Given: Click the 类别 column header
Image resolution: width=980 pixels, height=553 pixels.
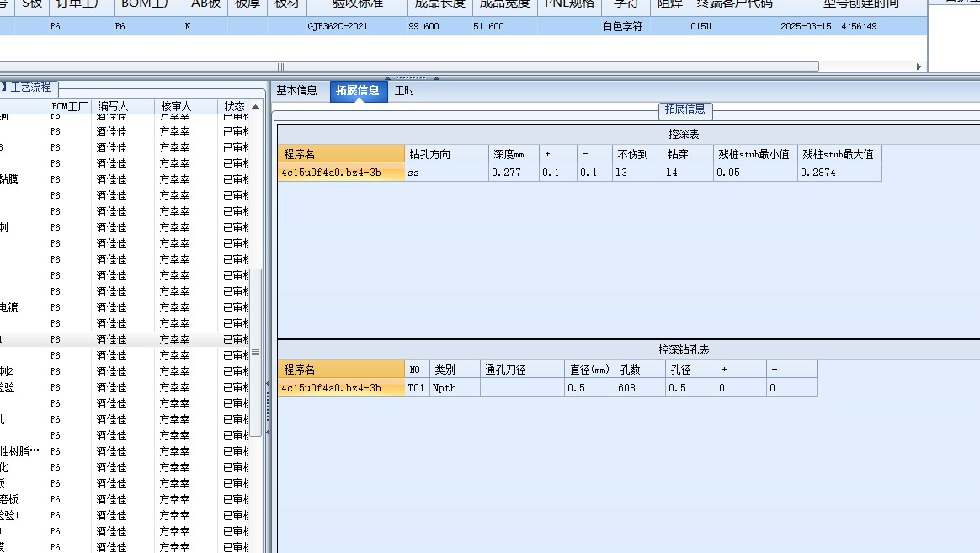Looking at the screenshot, I should 455,370.
